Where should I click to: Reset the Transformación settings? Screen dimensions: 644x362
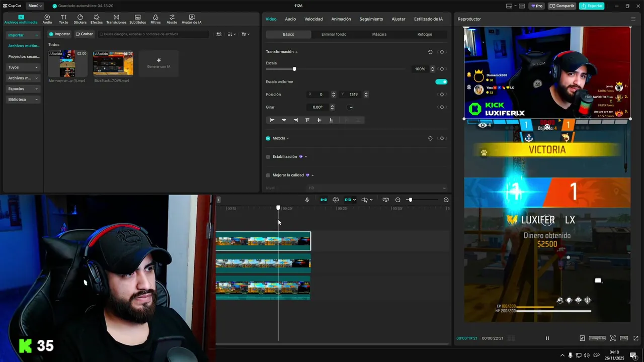[430, 52]
